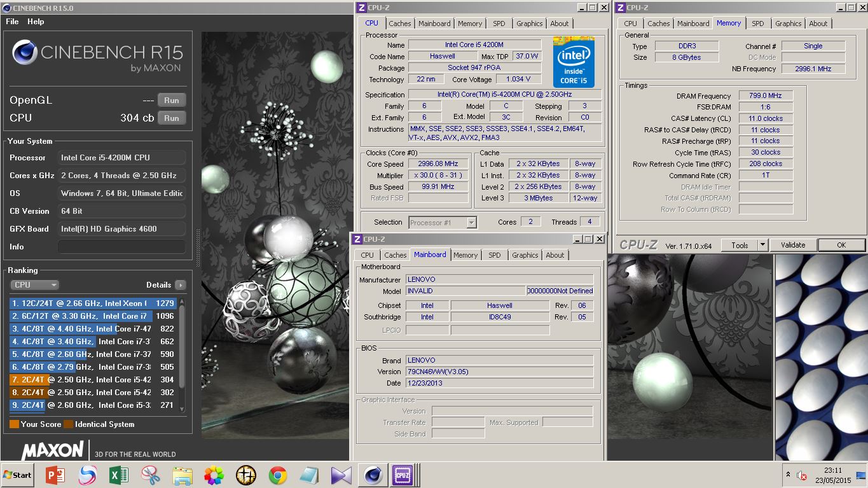
Task: Select ranking entry scoring 505
Action: (93, 367)
